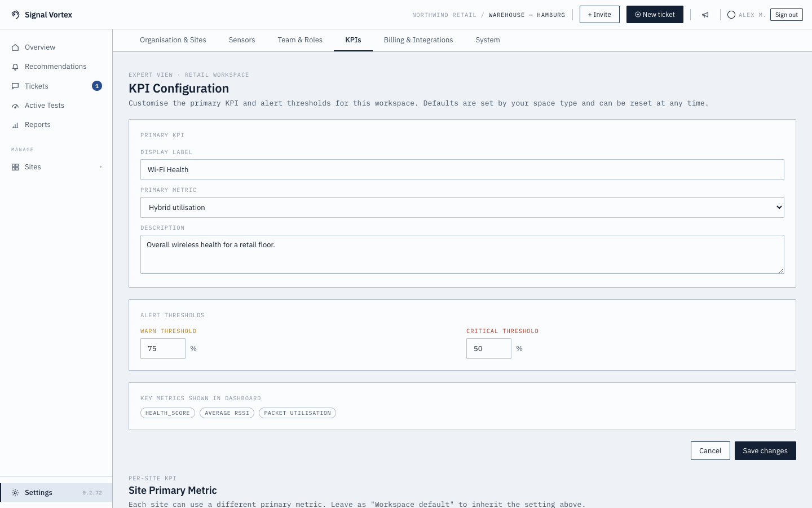Image resolution: width=812 pixels, height=508 pixels.
Task: Click the version number 0.2.72
Action: [92, 493]
